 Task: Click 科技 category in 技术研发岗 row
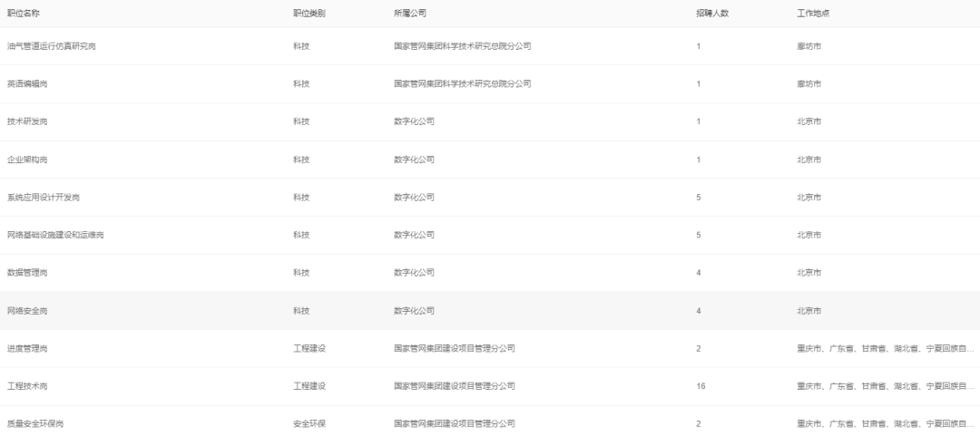click(301, 121)
